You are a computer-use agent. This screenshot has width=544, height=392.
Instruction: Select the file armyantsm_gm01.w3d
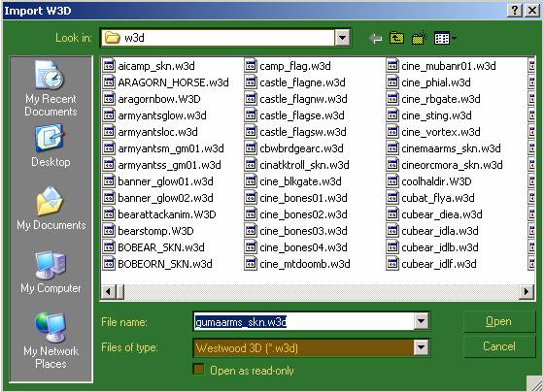pos(163,148)
